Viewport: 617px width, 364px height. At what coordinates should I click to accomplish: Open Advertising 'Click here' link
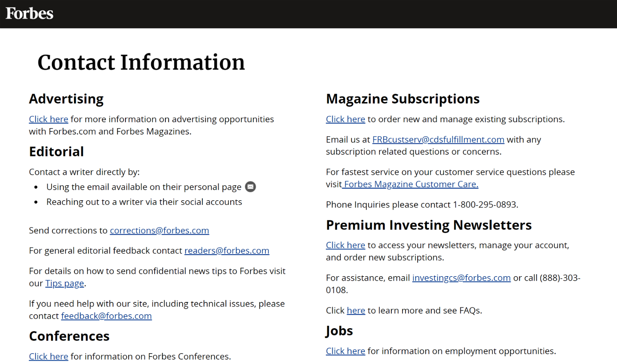[x=49, y=119]
